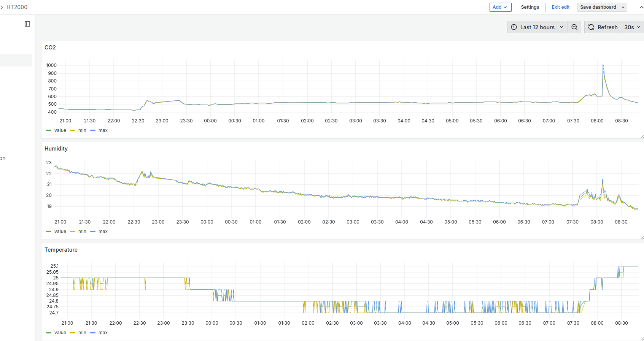Click the CO2 panel title

[x=50, y=48]
